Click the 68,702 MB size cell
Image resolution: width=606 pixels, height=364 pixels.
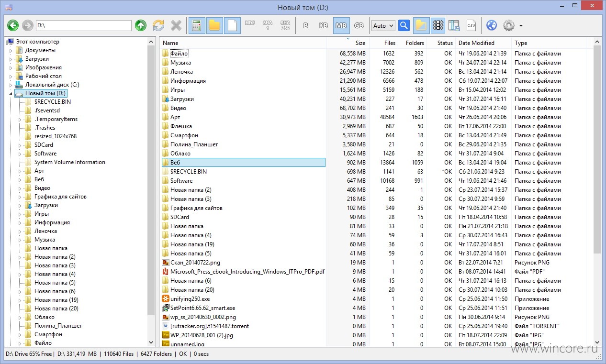click(x=352, y=108)
